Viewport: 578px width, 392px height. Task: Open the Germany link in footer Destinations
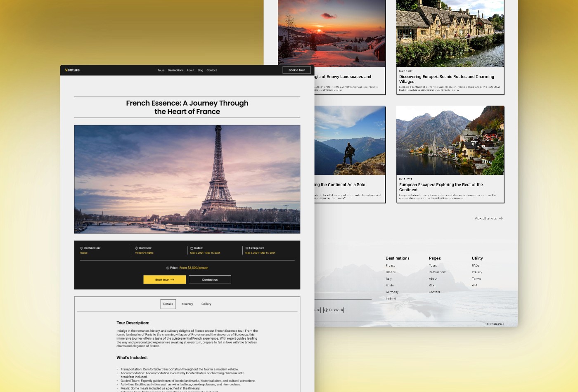pos(392,292)
